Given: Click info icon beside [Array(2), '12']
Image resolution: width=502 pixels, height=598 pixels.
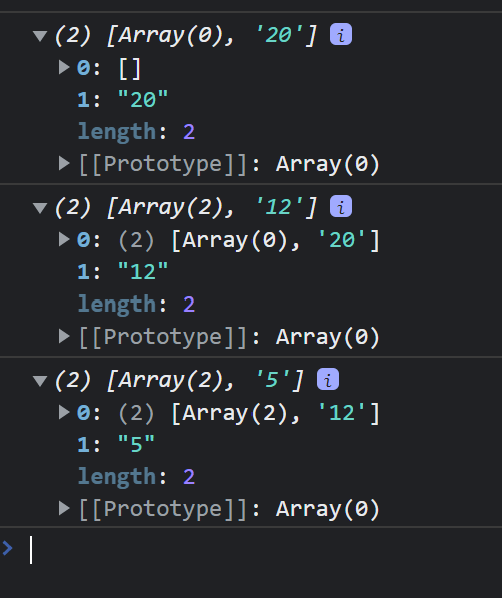Looking at the screenshot, I should coord(341,207).
